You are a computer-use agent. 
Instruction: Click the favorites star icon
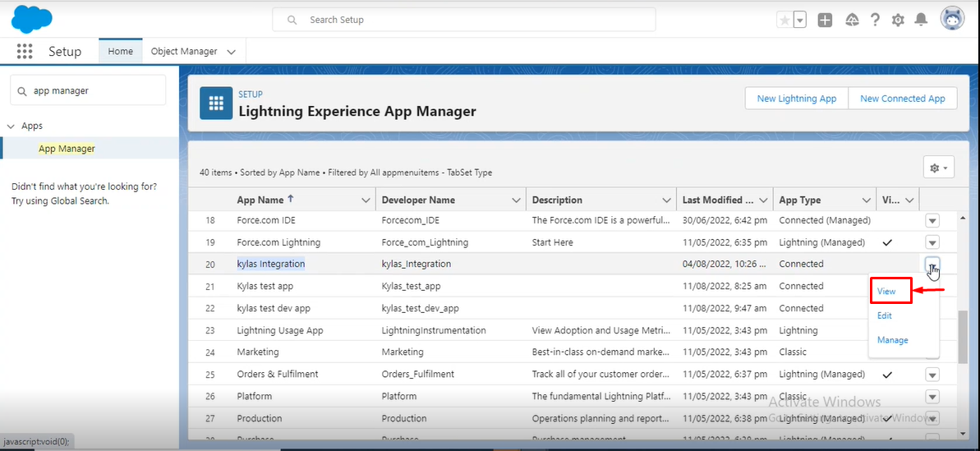(784, 20)
